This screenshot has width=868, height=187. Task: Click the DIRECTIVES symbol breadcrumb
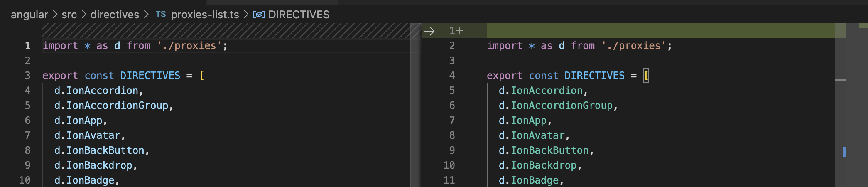(x=299, y=15)
